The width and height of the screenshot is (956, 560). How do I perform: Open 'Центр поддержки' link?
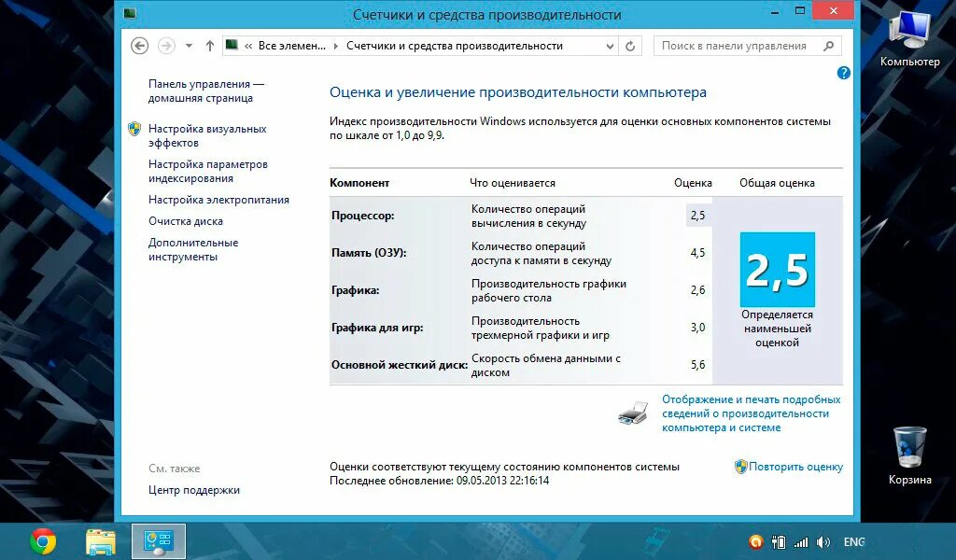pyautogui.click(x=194, y=490)
